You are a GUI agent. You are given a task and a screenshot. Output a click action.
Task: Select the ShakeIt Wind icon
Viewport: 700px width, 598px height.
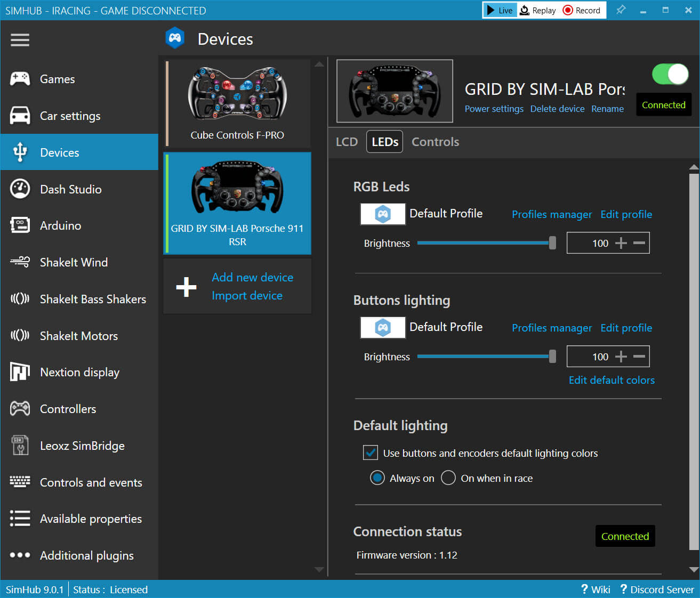(20, 262)
